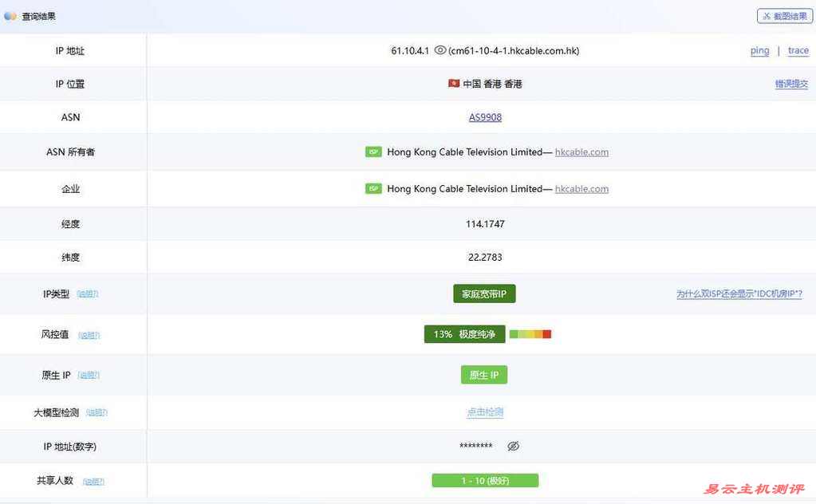Open the 错误提交 link
The image size is (816, 504).
[791, 84]
